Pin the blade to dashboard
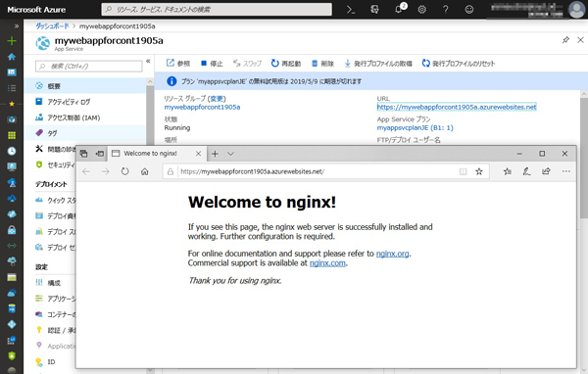 pos(565,40)
